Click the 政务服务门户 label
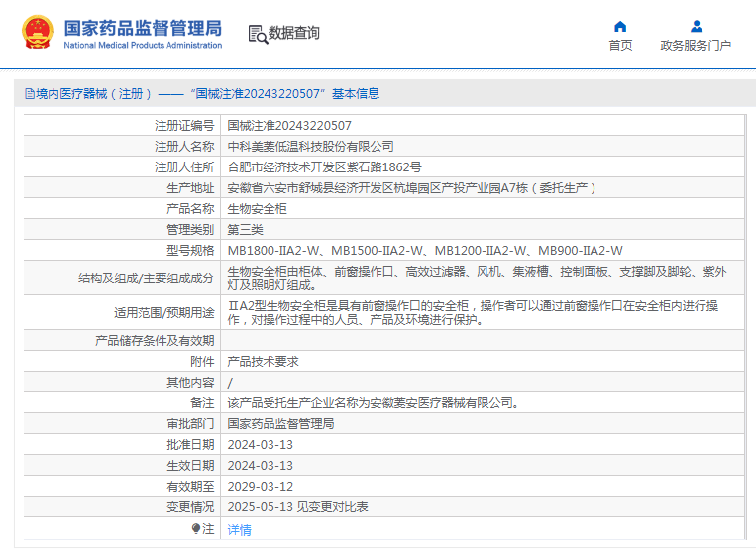 [x=696, y=45]
